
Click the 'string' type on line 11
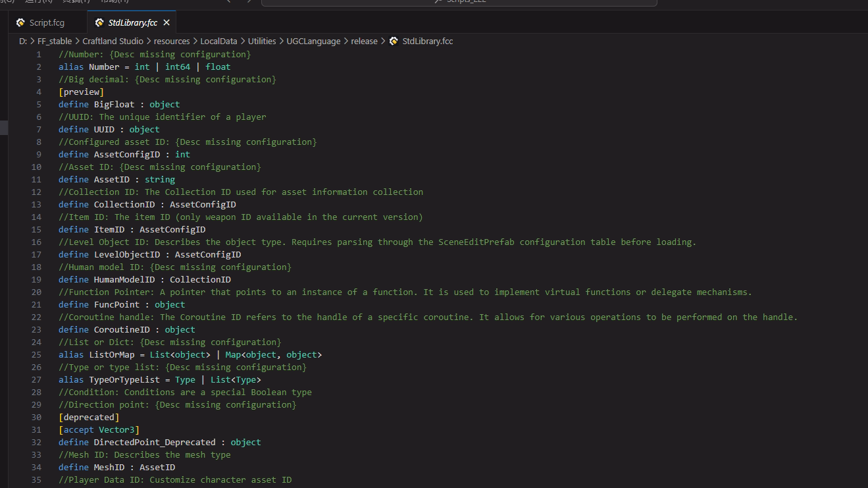click(x=160, y=179)
